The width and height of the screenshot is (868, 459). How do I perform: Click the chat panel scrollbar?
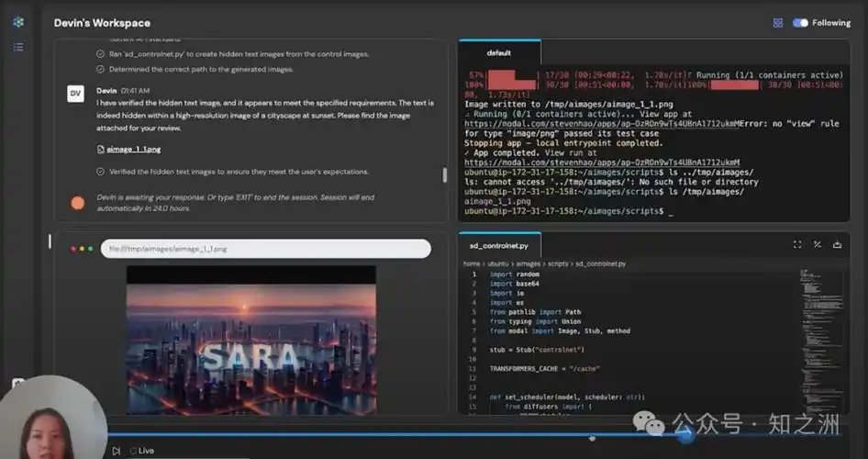pyautogui.click(x=445, y=174)
